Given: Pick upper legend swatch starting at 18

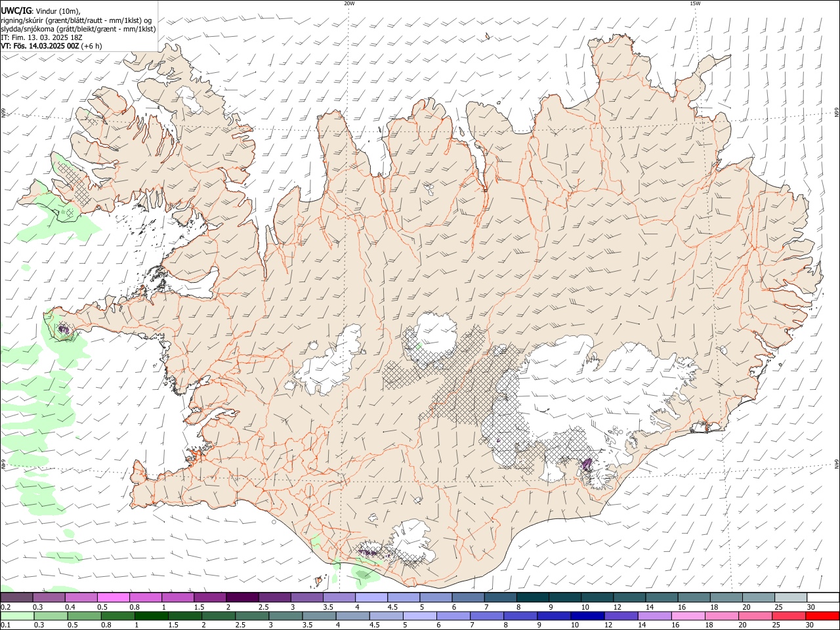Looking at the screenshot, I should (725, 597).
